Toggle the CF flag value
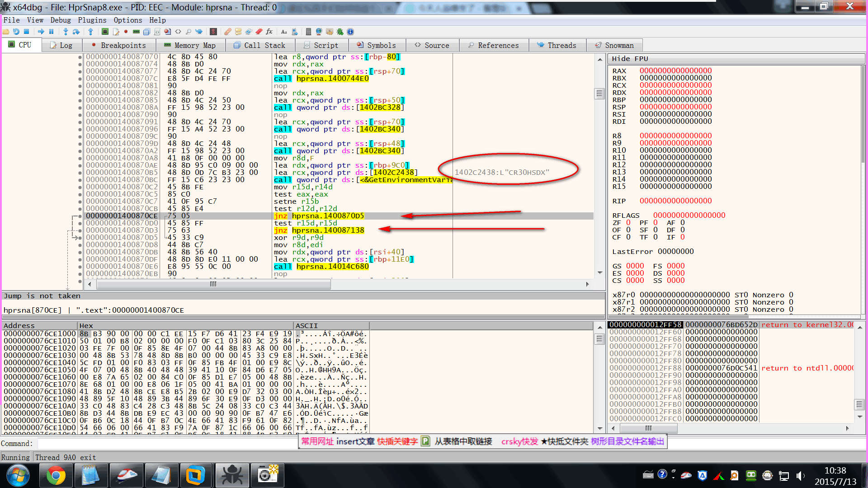The image size is (868, 488). point(628,237)
